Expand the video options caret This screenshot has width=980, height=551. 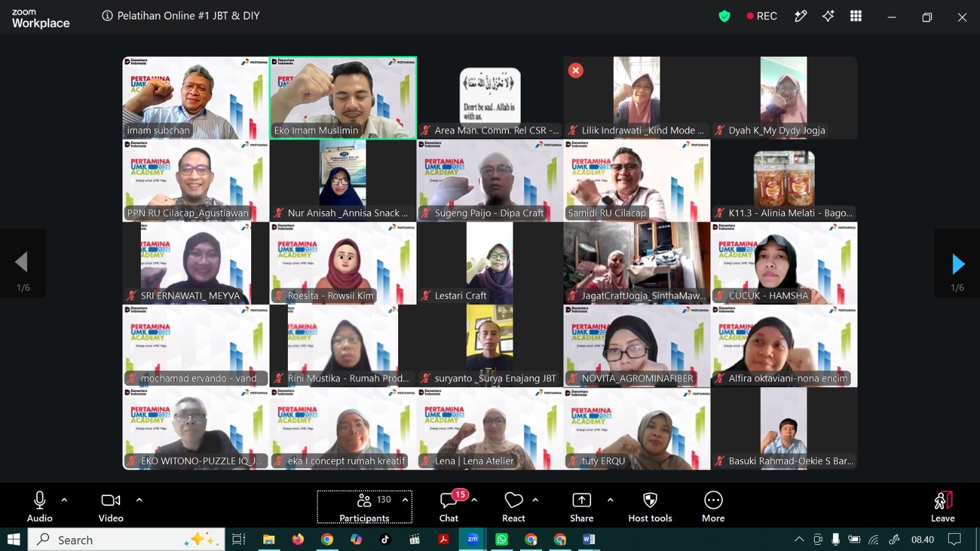pyautogui.click(x=139, y=500)
